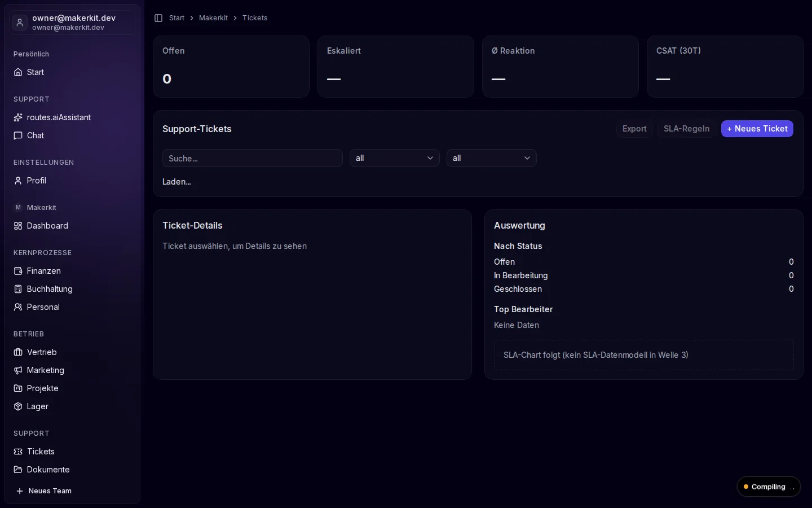812x508 pixels.
Task: Open Chat in the sidebar
Action: coord(72,135)
